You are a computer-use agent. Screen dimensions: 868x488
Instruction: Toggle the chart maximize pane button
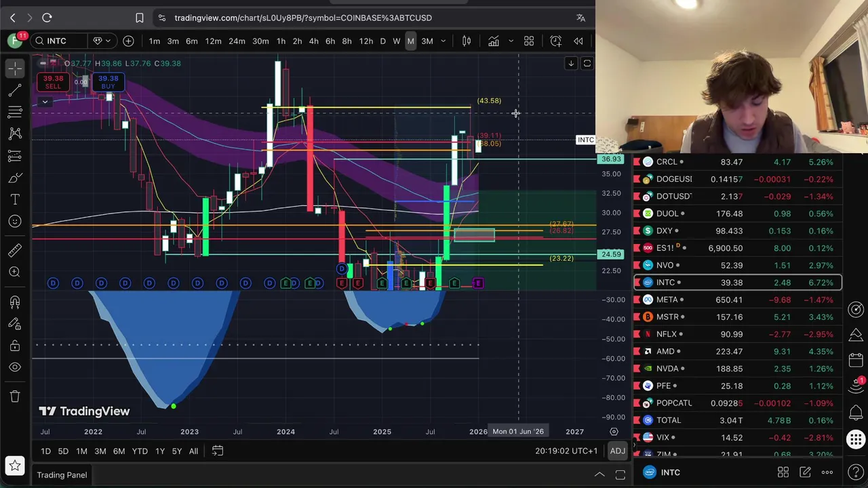587,64
